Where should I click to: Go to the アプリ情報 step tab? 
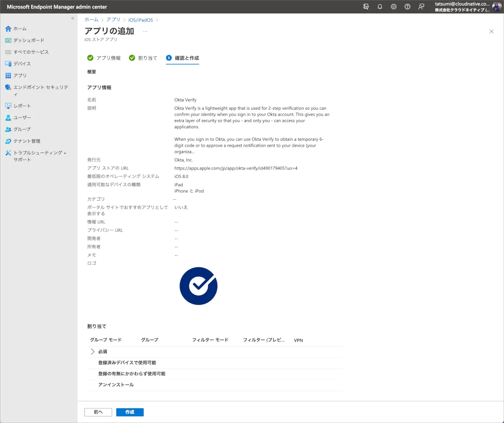pyautogui.click(x=104, y=58)
